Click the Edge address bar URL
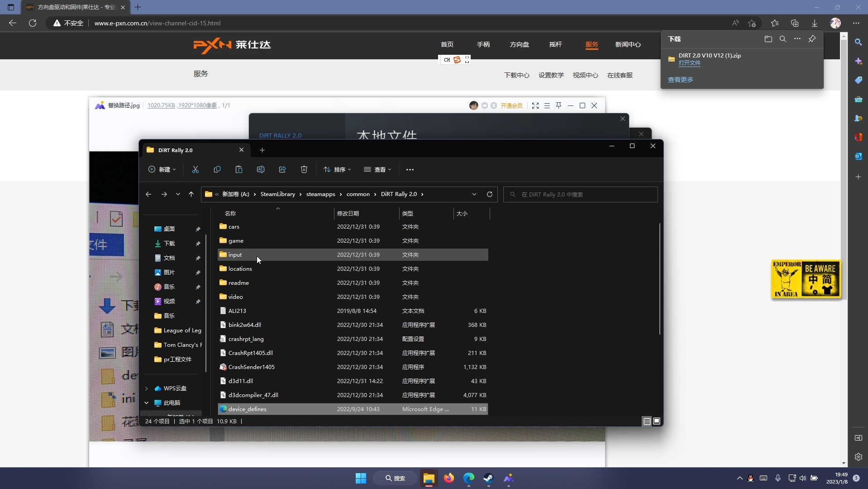Image resolution: width=868 pixels, height=489 pixels. tap(157, 23)
